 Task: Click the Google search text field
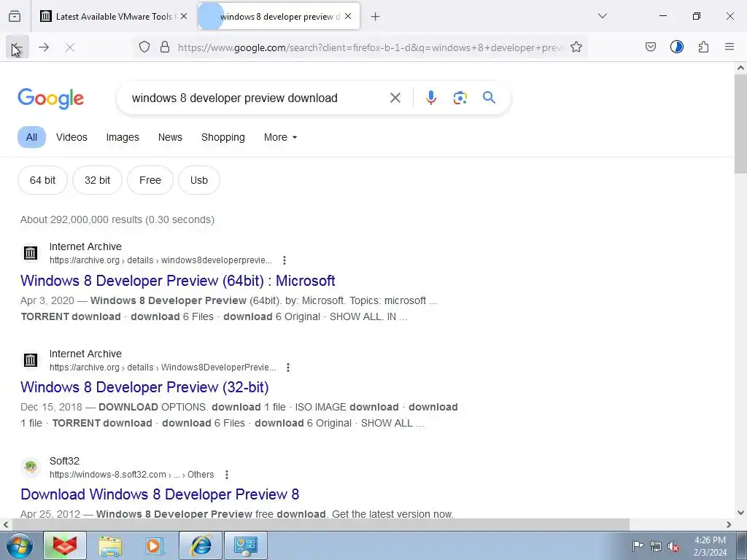tap(258, 98)
